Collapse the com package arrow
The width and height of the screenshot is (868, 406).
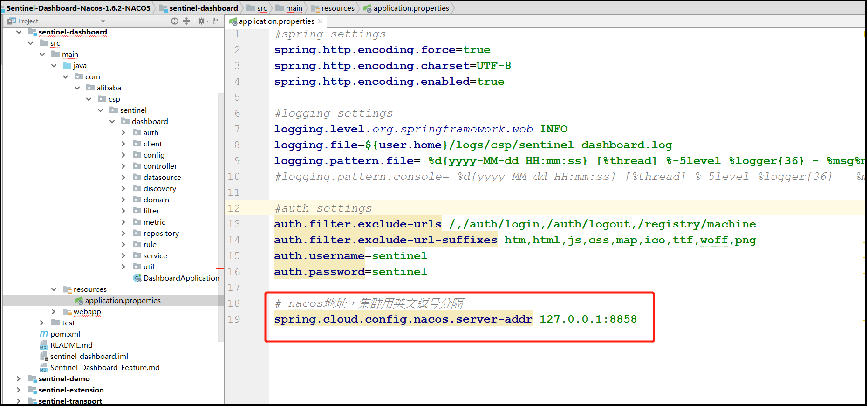[x=65, y=77]
